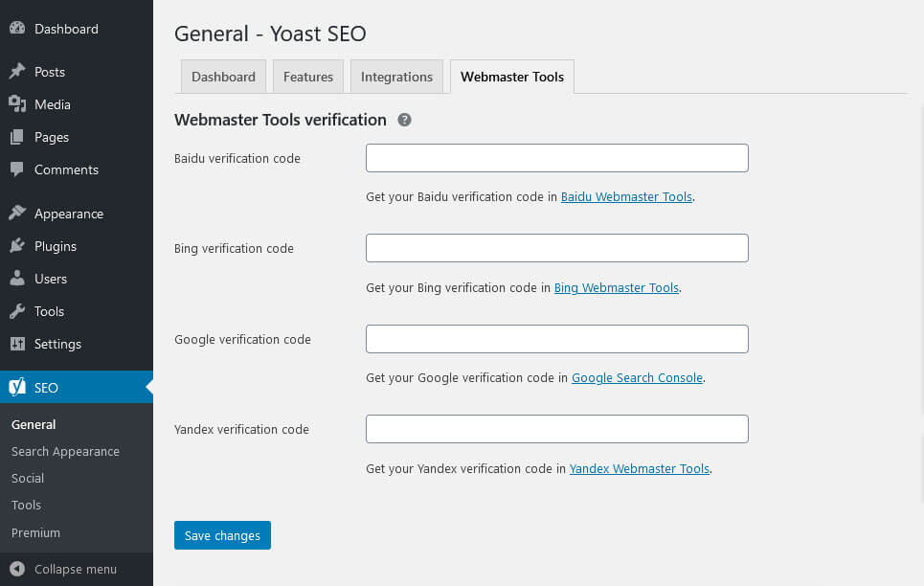The image size is (924, 586).
Task: Open the Google Search Console link
Action: [637, 377]
